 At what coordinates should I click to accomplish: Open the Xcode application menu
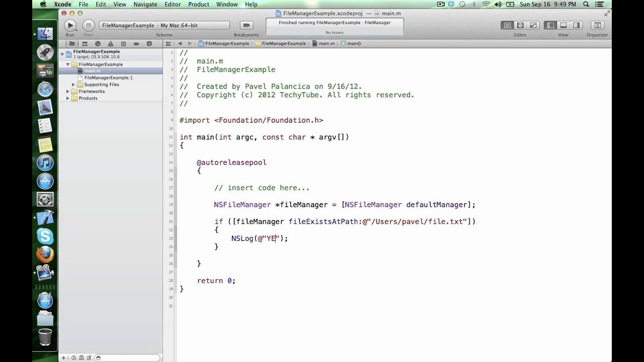coord(62,4)
